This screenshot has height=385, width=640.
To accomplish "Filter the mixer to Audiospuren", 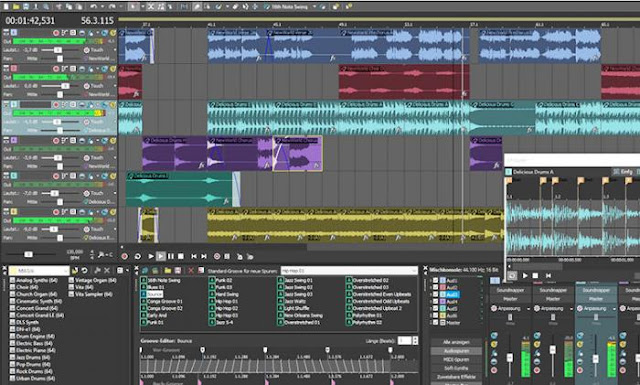I will tap(456, 351).
